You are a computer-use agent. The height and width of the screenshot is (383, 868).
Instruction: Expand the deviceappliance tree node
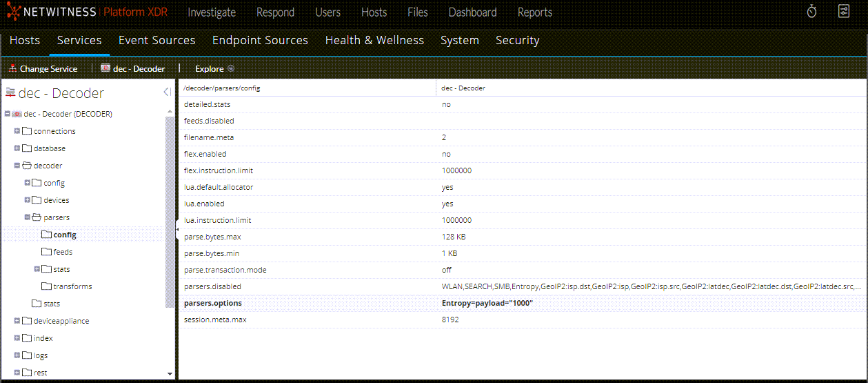click(17, 321)
